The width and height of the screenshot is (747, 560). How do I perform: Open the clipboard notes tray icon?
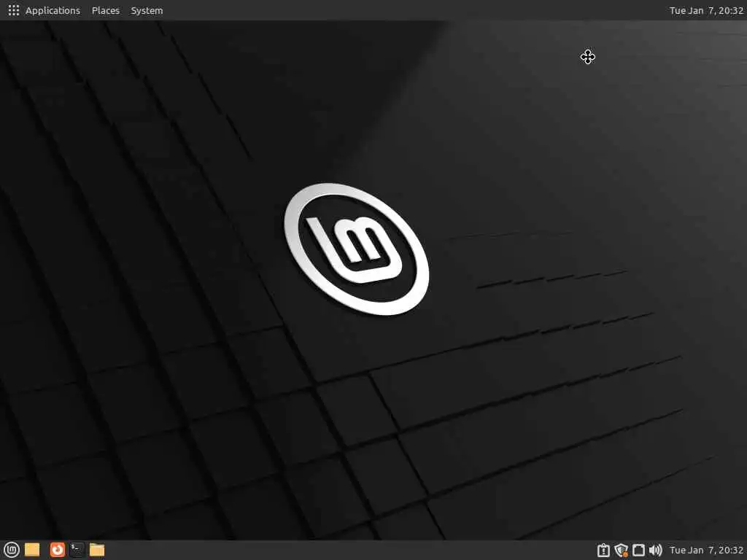pos(603,551)
